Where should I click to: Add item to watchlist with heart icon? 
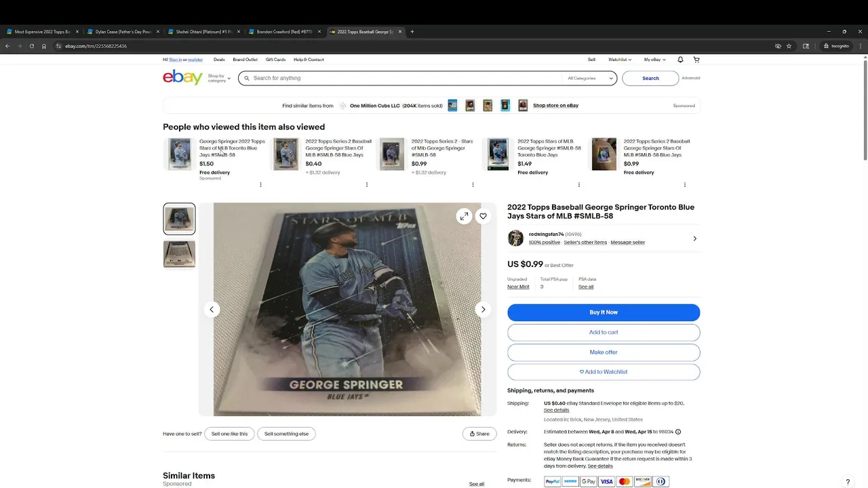(x=483, y=216)
